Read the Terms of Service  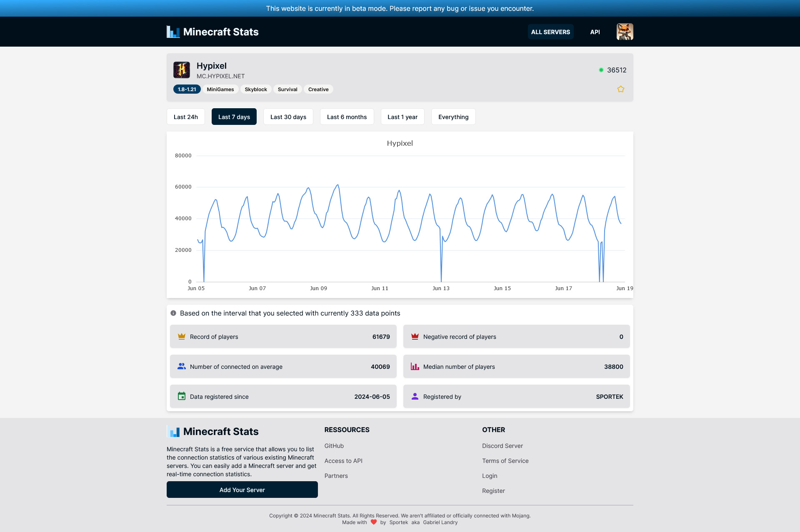click(505, 461)
